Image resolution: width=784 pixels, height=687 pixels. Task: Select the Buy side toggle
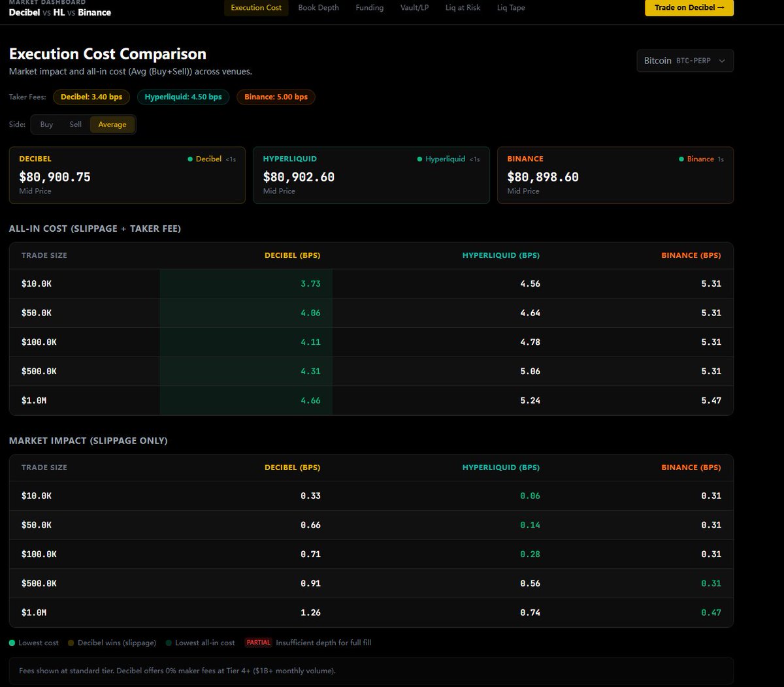pyautogui.click(x=46, y=125)
